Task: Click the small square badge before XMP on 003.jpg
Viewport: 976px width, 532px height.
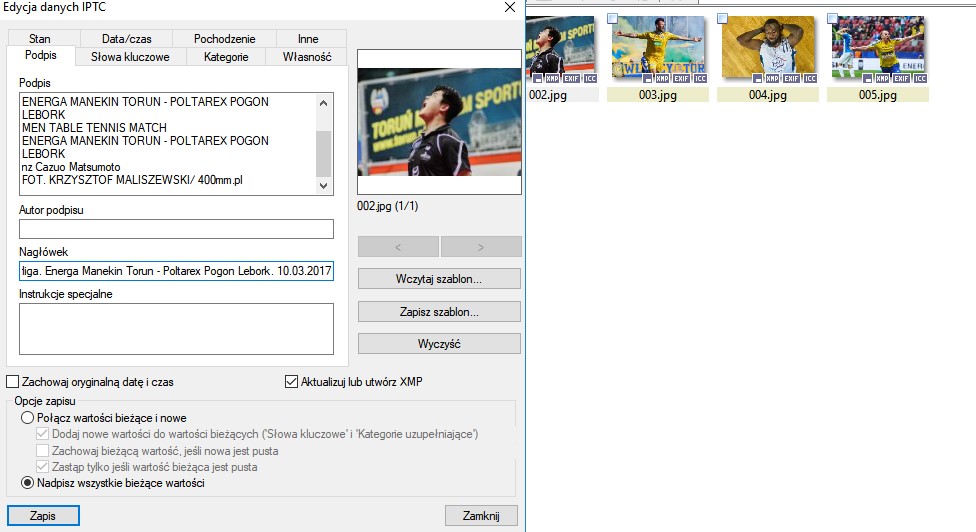Action: click(647, 78)
